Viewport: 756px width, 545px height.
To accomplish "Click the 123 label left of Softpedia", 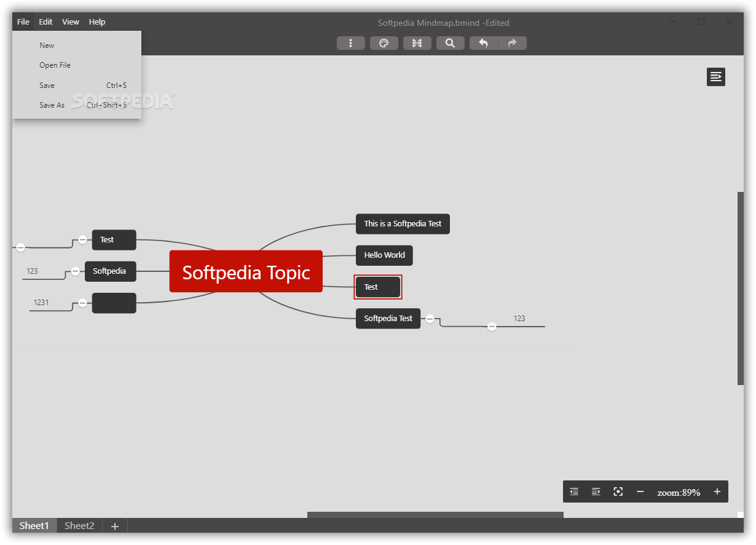I will point(32,271).
